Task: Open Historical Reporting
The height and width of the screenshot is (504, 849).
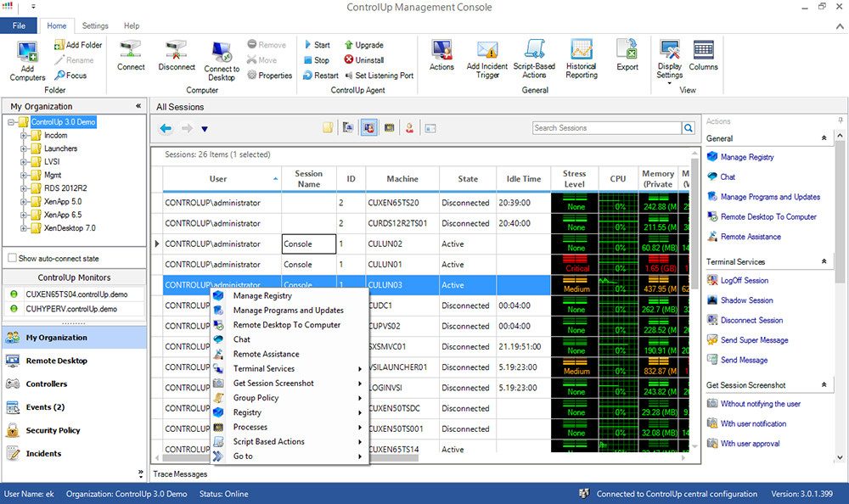Action: click(x=582, y=59)
